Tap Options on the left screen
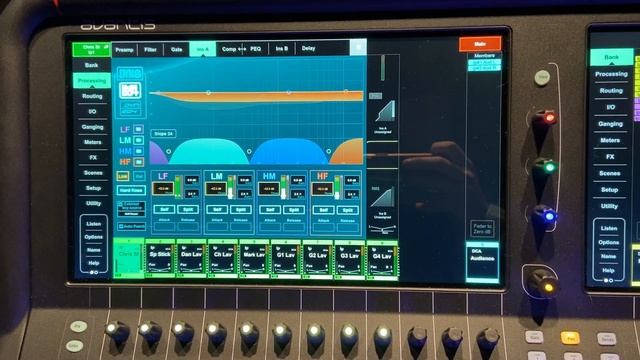This screenshot has height=360, width=640. [x=93, y=237]
